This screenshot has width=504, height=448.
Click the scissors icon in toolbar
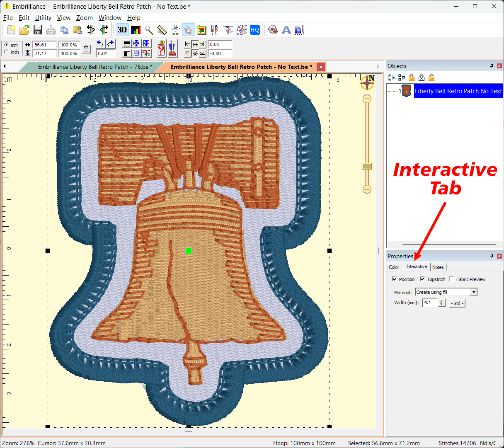146,53
